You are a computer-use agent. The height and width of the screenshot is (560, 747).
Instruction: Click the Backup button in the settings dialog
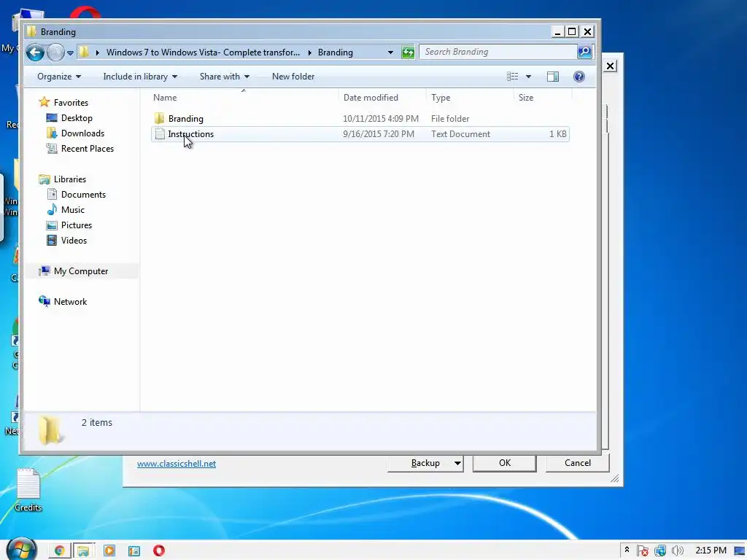coord(425,463)
